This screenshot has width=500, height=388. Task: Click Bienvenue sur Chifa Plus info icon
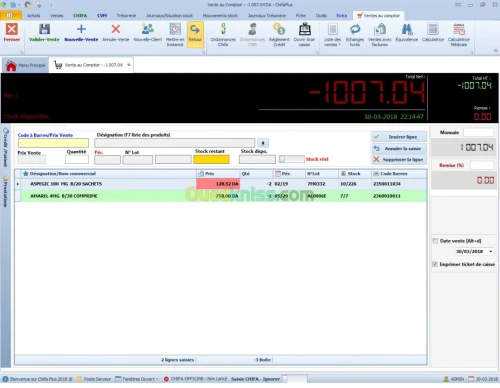point(5,379)
